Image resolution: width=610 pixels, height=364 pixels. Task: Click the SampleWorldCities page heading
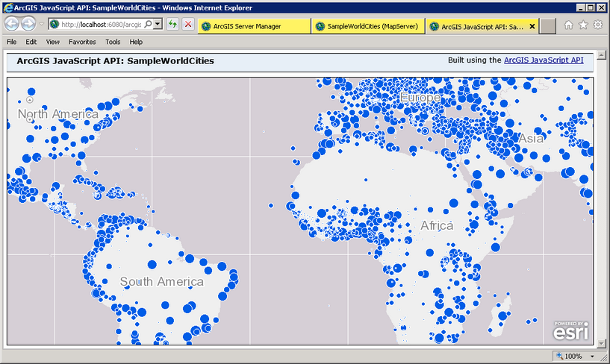(x=115, y=61)
